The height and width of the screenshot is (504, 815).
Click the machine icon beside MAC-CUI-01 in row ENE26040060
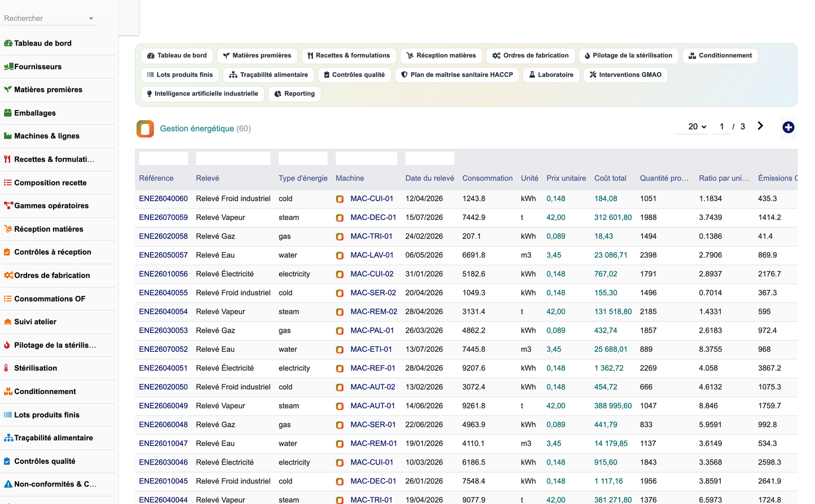[x=340, y=199]
